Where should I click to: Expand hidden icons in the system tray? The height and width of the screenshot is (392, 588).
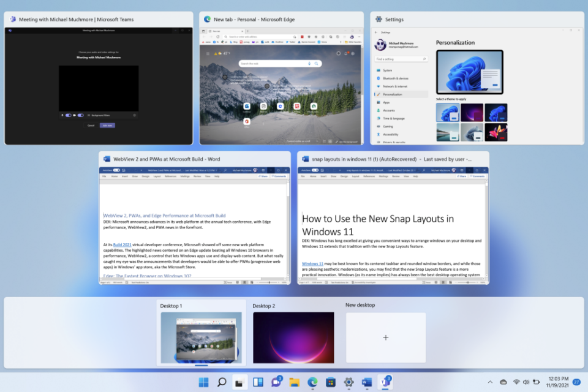490,382
